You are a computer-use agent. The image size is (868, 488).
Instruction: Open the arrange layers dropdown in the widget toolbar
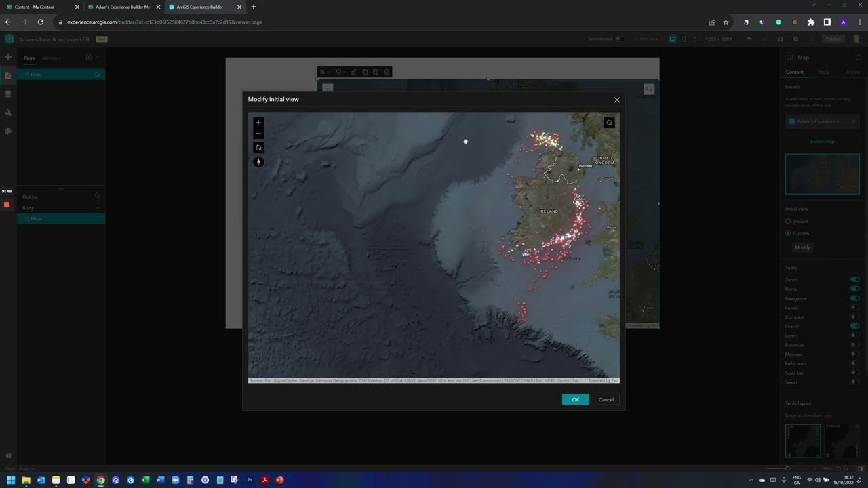pyautogui.click(x=340, y=72)
